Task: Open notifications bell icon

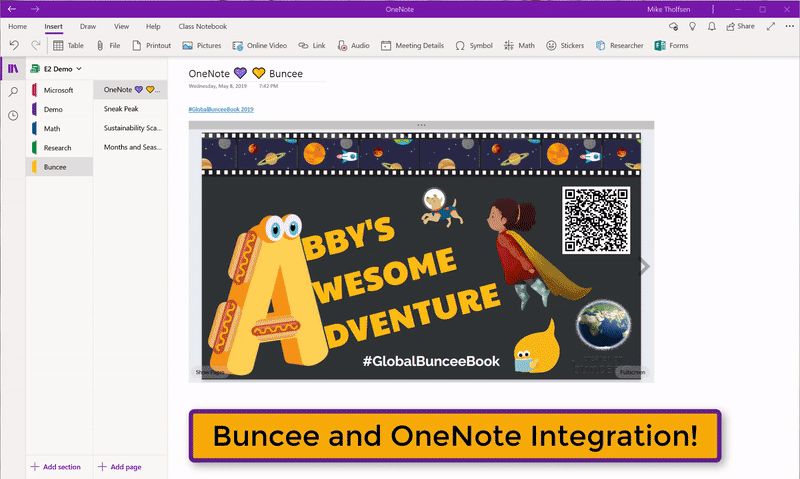Action: [x=712, y=26]
